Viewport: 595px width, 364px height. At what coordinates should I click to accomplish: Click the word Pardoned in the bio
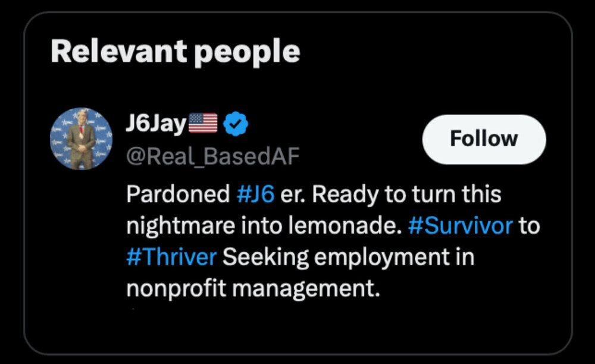click(178, 194)
